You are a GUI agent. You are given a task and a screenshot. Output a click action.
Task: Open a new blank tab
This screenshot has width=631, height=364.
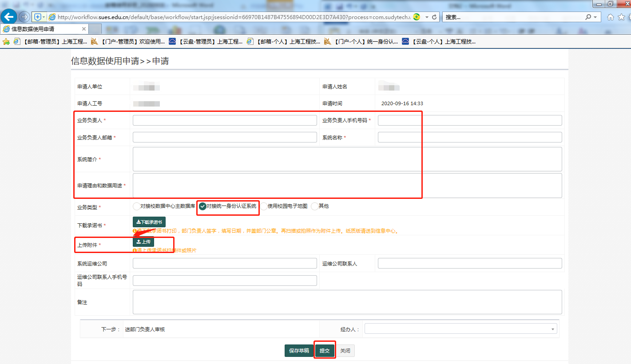click(95, 29)
